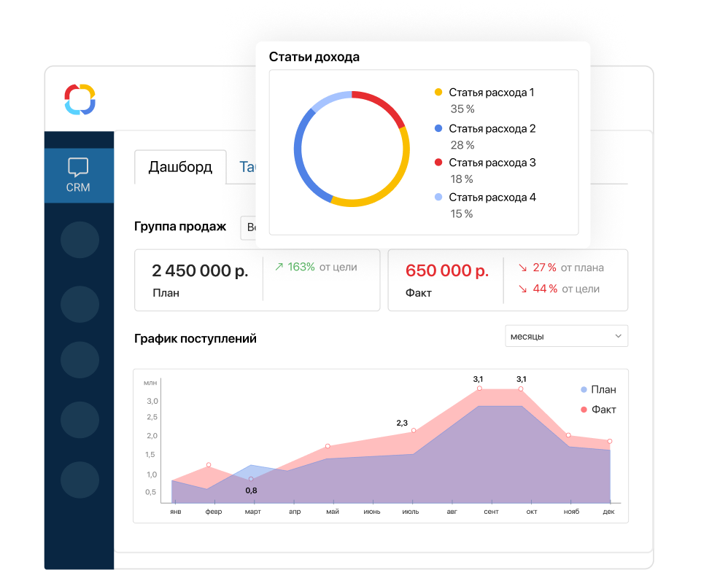Toggle Статья расхода 4 legend entry
This screenshot has height=570, width=728.
(x=492, y=198)
